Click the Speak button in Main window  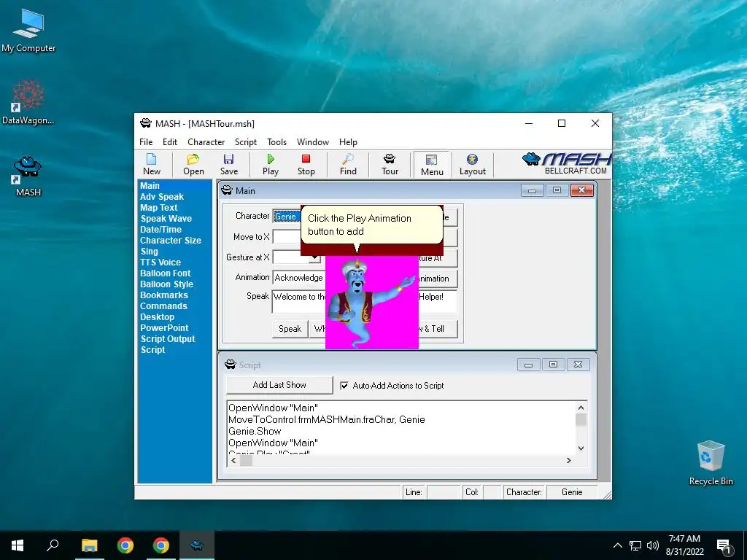coord(290,329)
